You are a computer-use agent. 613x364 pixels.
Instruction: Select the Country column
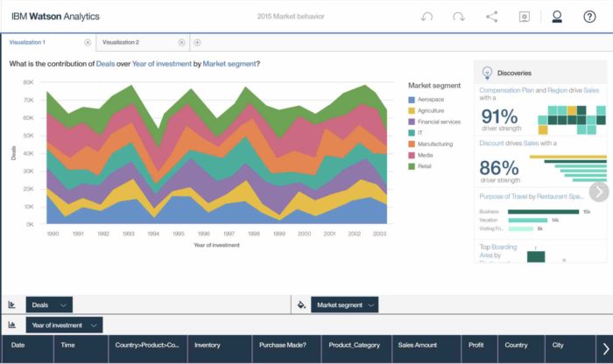(522, 349)
